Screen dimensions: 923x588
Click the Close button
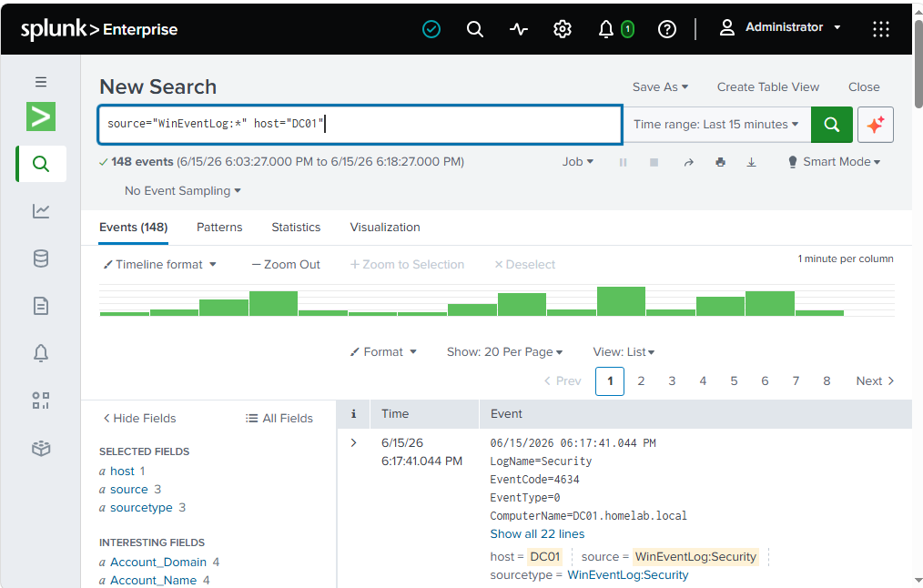tap(864, 87)
